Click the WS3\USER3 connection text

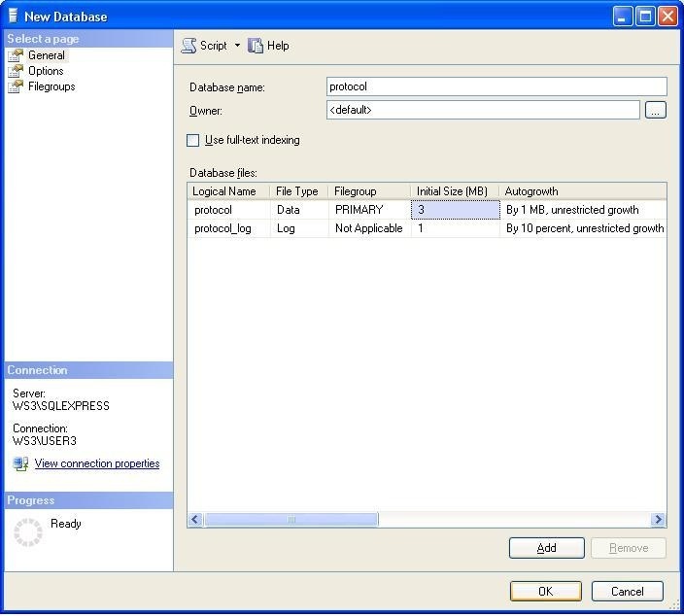45,441
